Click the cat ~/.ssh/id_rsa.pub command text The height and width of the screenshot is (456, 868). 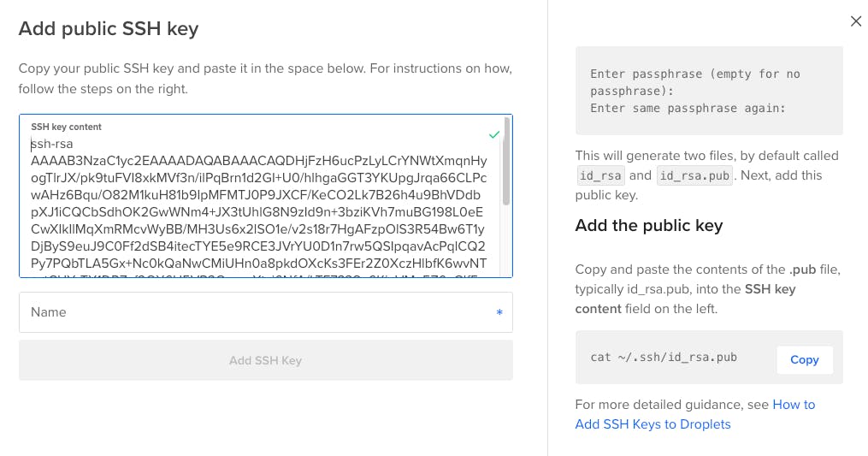664,358
